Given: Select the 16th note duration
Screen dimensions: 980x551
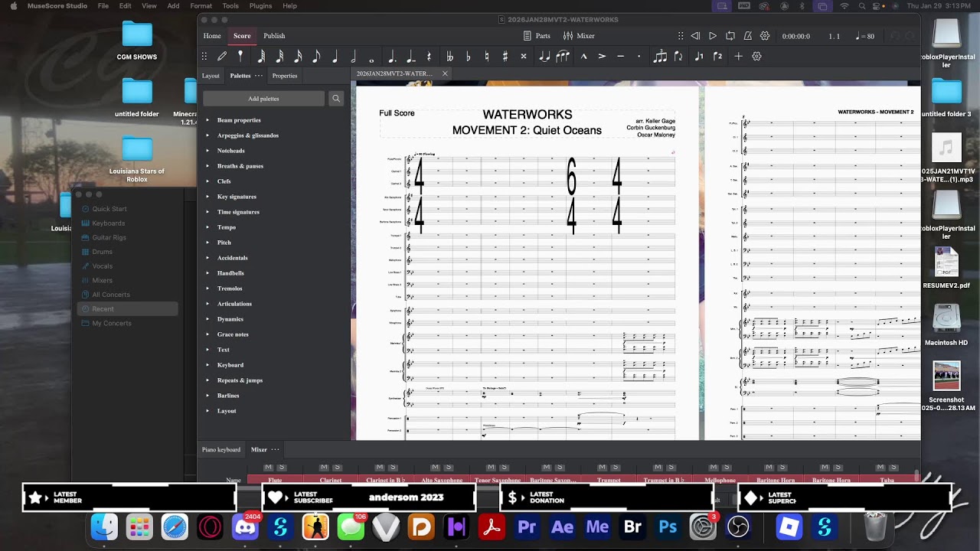Looking at the screenshot, I should coord(298,56).
